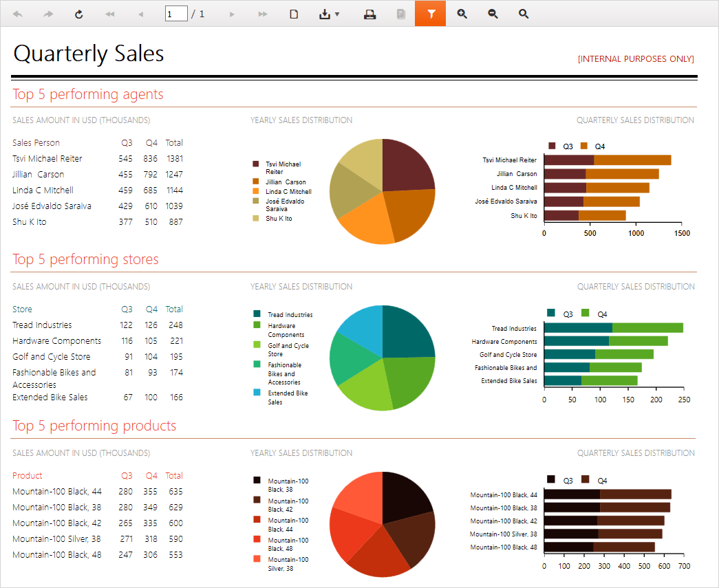The image size is (719, 588).
Task: Sort by the Product column header
Action: pyautogui.click(x=28, y=475)
